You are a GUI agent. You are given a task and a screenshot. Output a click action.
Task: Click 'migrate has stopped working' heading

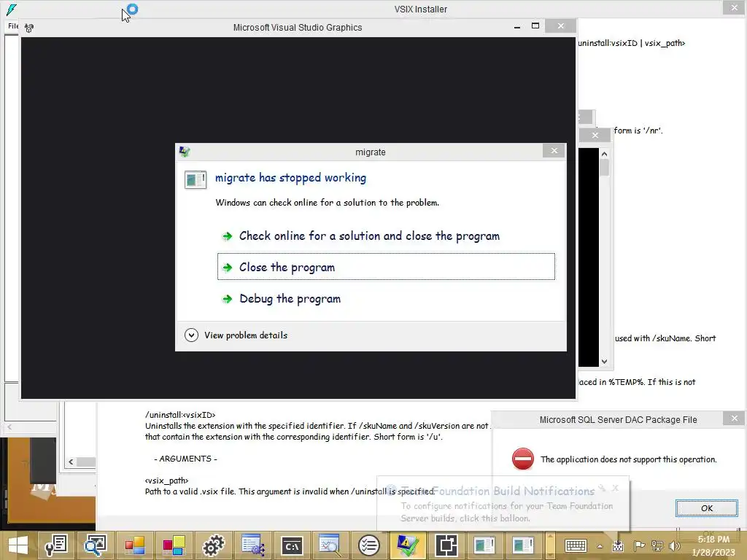click(x=290, y=178)
